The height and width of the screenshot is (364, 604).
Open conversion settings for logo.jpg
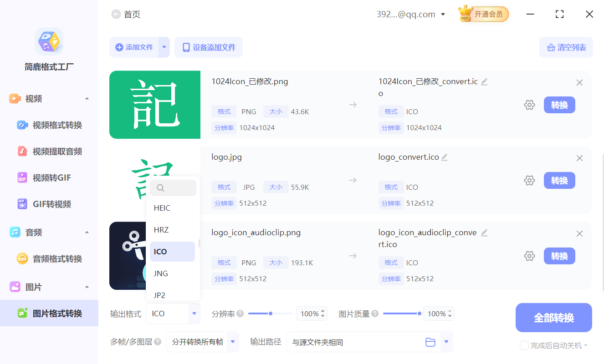click(529, 180)
